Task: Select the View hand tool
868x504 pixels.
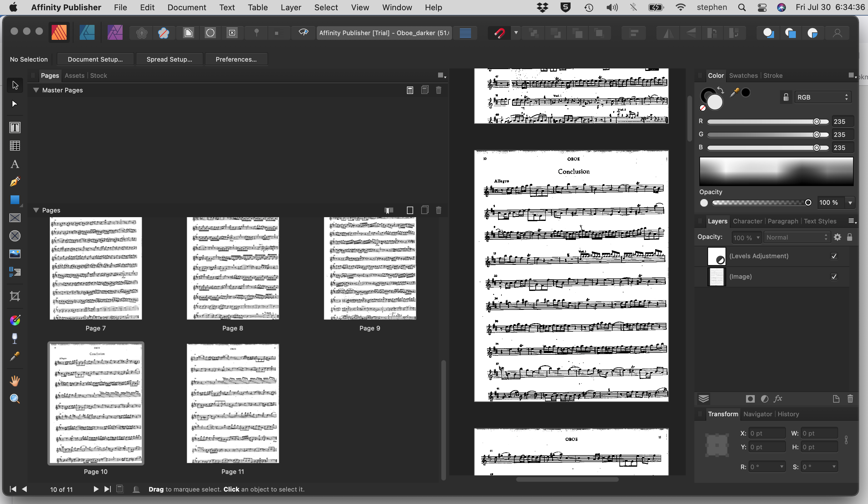Action: point(15,381)
